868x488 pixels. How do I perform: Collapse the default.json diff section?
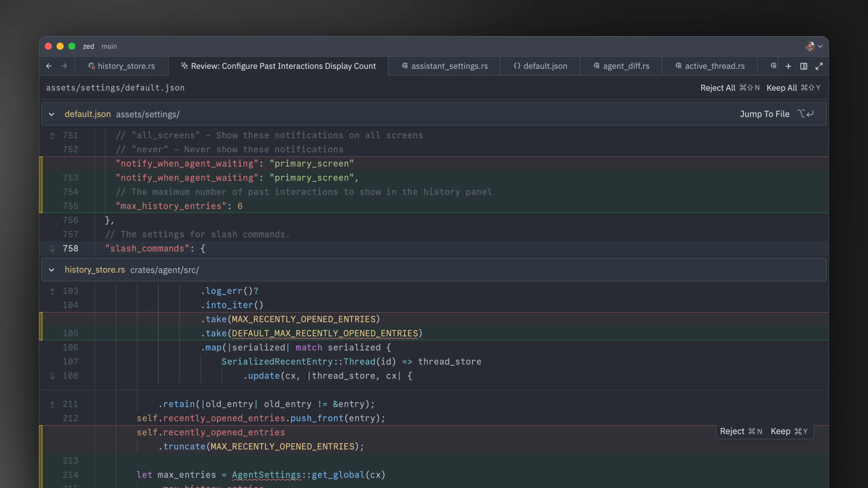coord(52,114)
